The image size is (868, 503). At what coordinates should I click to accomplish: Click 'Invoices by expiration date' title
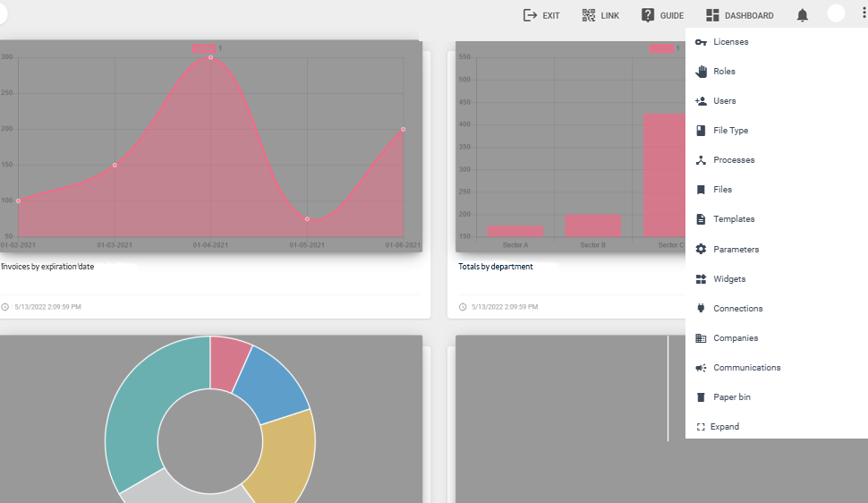pyautogui.click(x=47, y=267)
